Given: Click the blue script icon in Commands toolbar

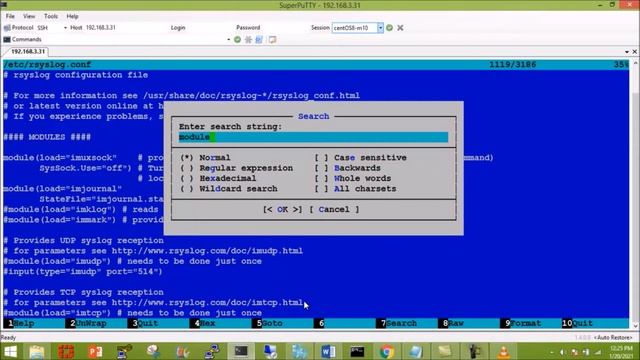Looking at the screenshot, I should pyautogui.click(x=259, y=40).
